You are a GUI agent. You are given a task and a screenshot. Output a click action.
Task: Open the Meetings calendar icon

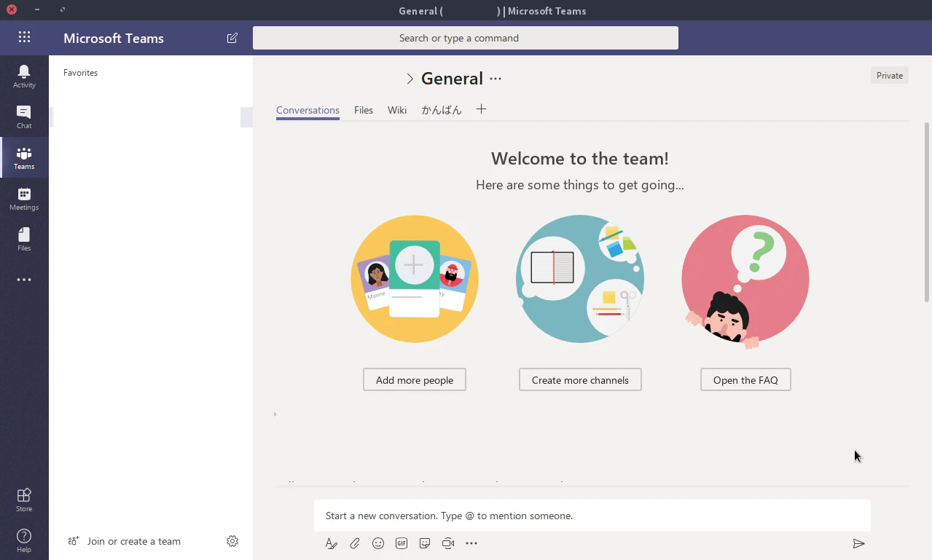(x=24, y=198)
